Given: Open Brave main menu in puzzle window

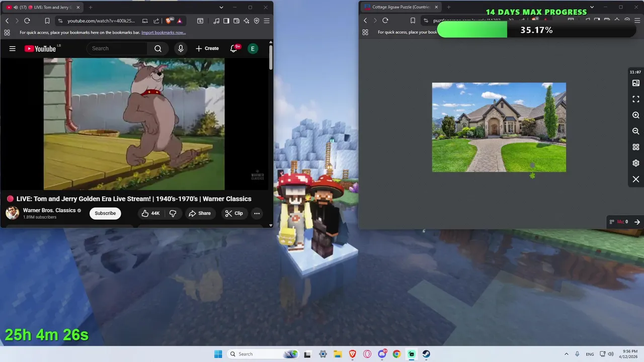Looking at the screenshot, I should pyautogui.click(x=637, y=21).
